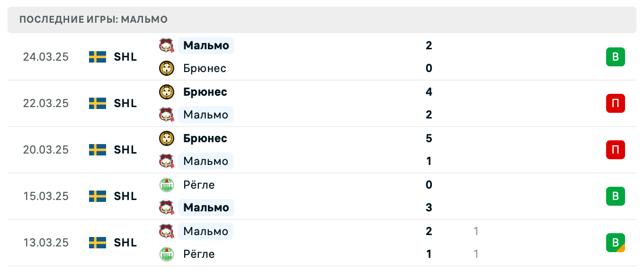The height and width of the screenshot is (273, 644).
Task: Click Swedish flag beside 24.03.25 SHL
Action: (x=98, y=57)
